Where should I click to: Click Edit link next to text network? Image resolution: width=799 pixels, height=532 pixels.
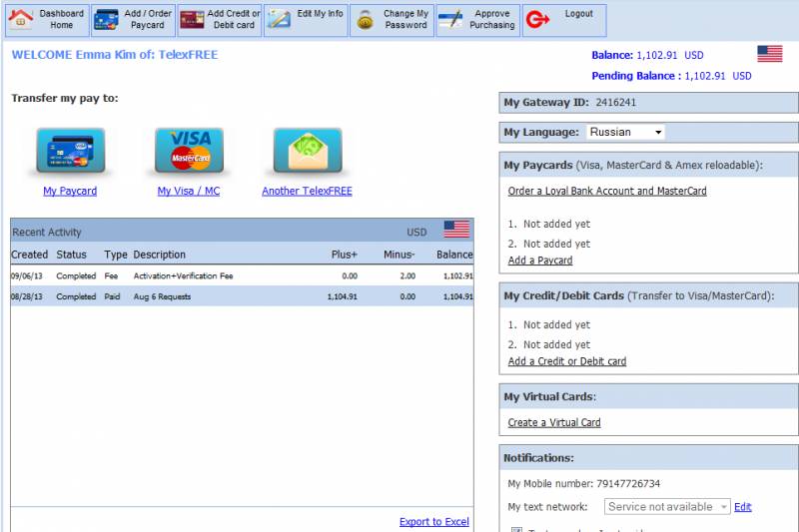(742, 506)
